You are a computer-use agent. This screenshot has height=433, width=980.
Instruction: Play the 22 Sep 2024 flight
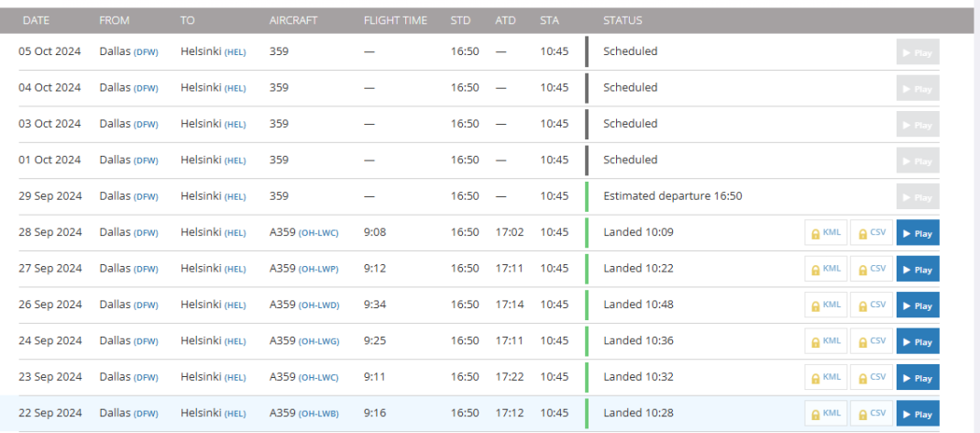pos(918,414)
